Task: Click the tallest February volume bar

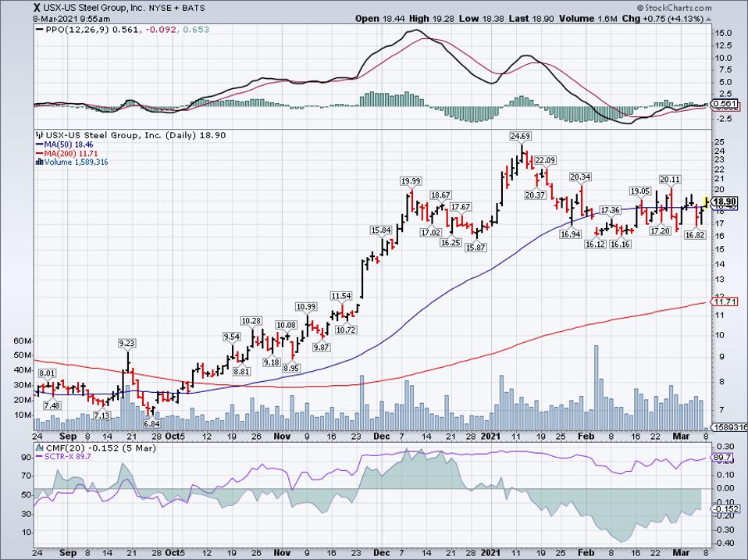Action: click(596, 388)
